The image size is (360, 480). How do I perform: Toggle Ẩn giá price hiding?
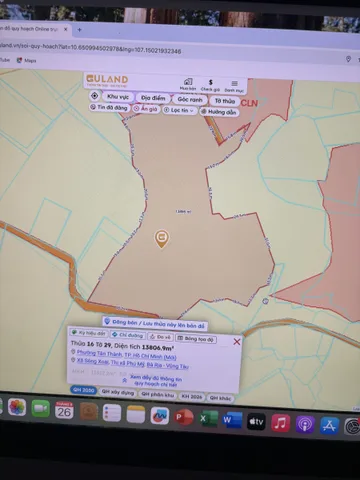(x=145, y=109)
